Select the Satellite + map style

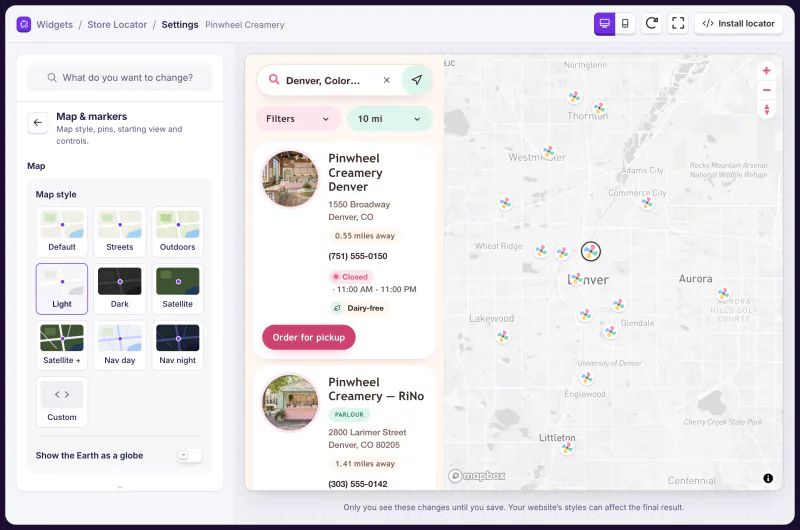(x=62, y=345)
